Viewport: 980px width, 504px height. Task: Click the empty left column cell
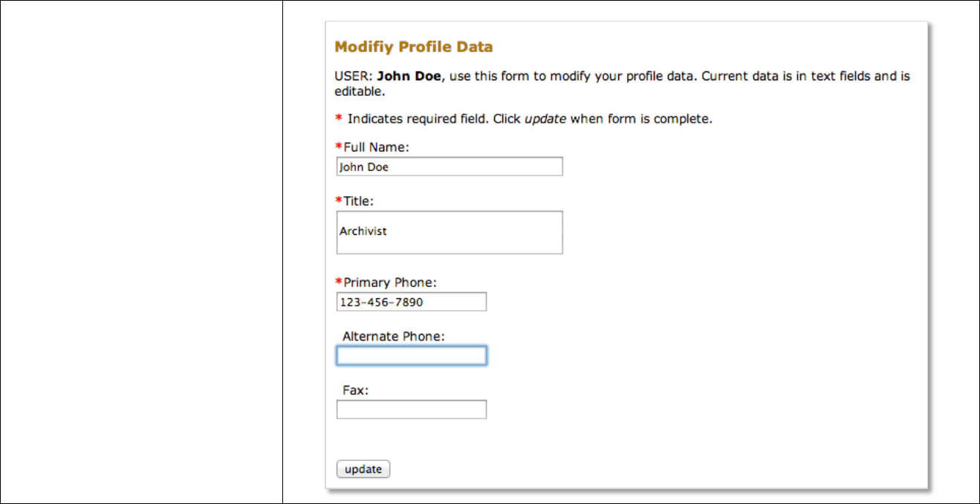click(141, 253)
